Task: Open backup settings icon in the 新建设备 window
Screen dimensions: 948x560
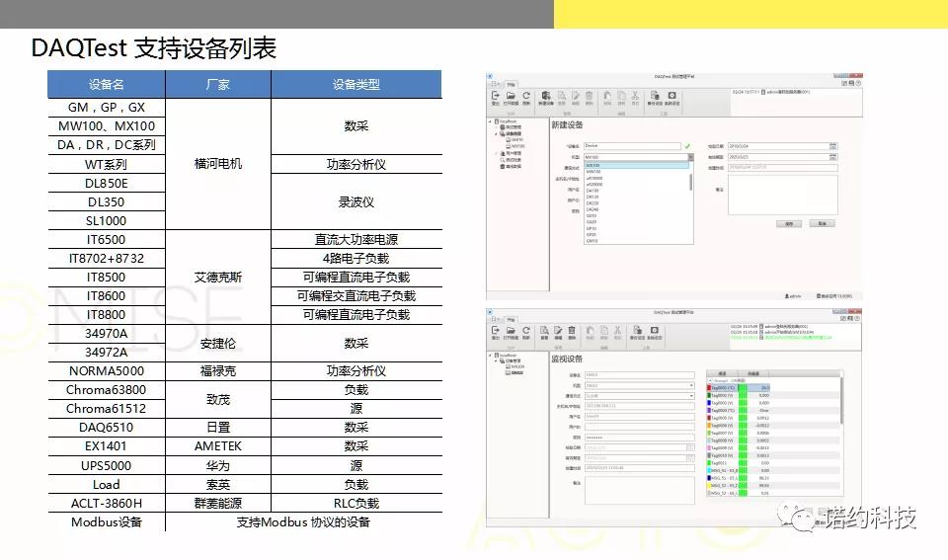Action: pyautogui.click(x=655, y=96)
